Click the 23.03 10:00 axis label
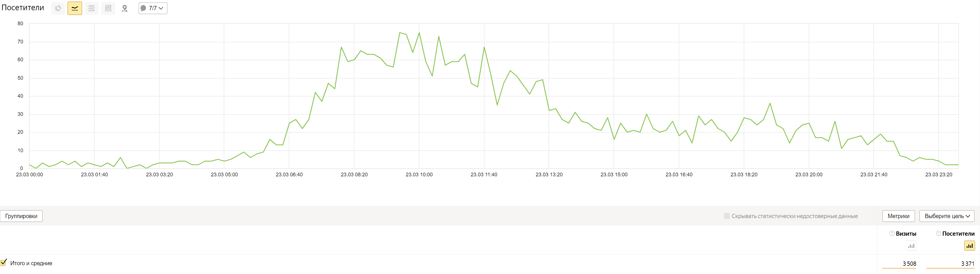Screen dimensions: 980x274 pos(419,175)
